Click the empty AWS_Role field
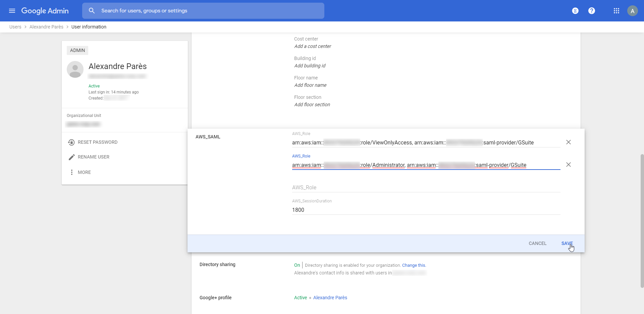The height and width of the screenshot is (314, 644). (426, 187)
